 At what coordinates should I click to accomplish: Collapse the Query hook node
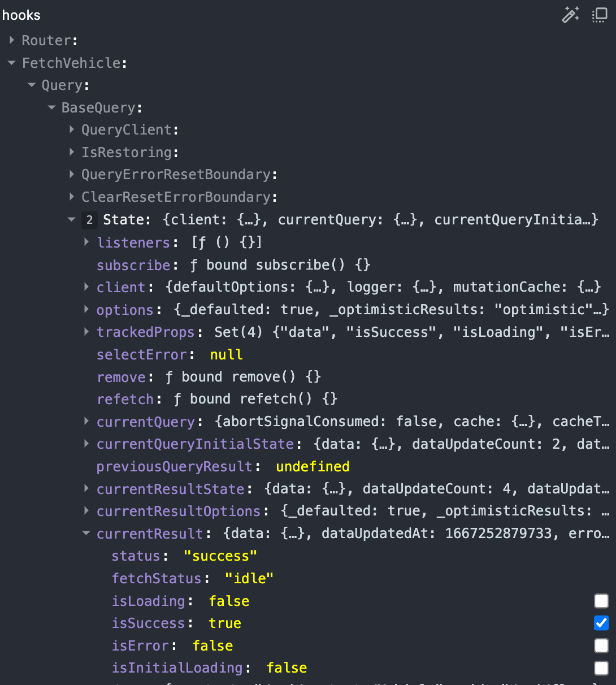32,85
